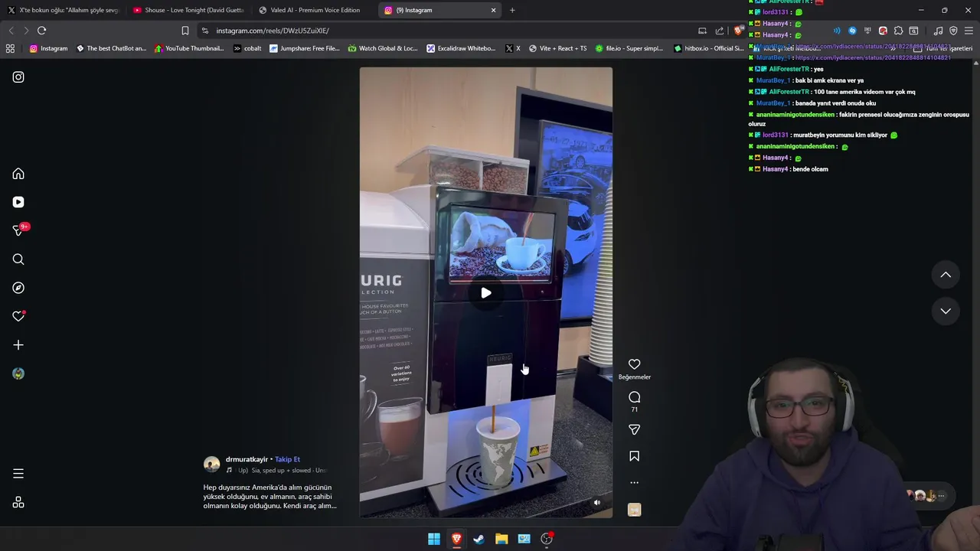The width and height of the screenshot is (980, 551).
Task: Reload the page
Action: (41, 31)
